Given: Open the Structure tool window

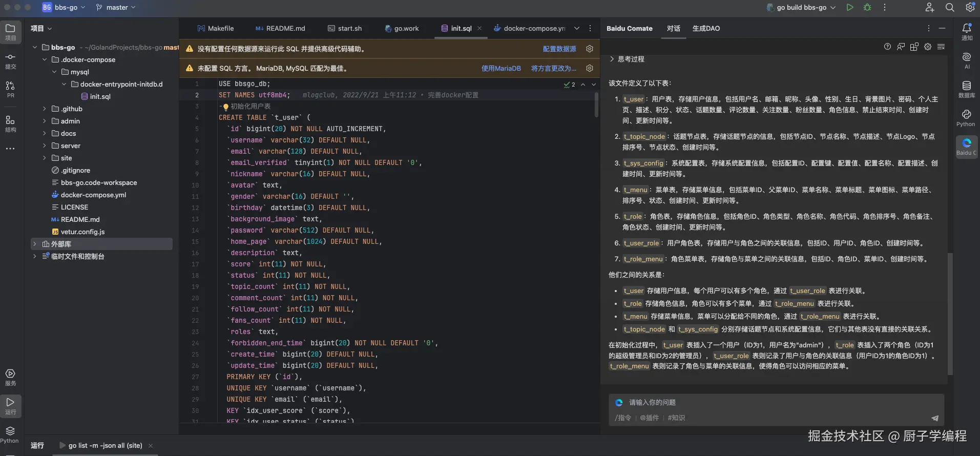Looking at the screenshot, I should click(x=10, y=123).
